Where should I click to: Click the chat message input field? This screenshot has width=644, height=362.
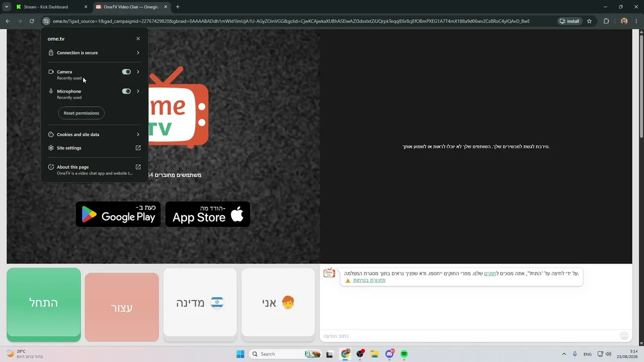coord(468,336)
